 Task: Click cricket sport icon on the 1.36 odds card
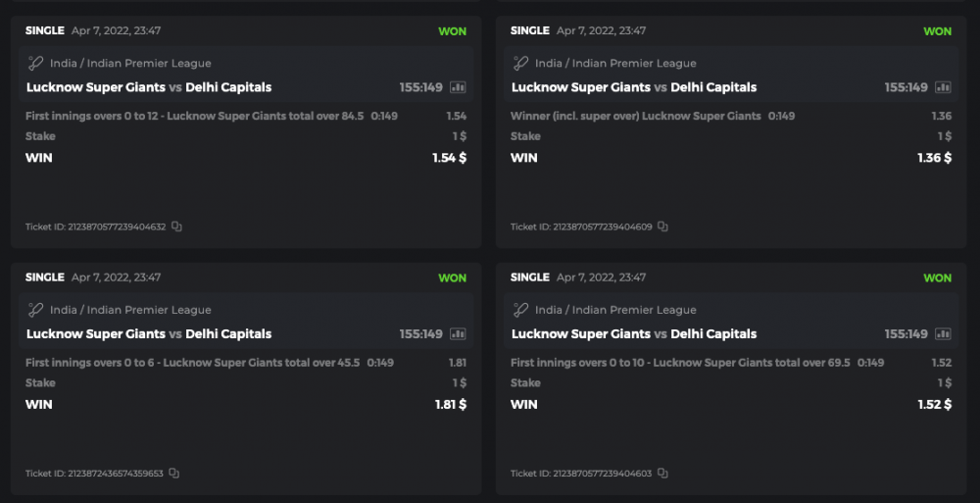click(x=521, y=63)
